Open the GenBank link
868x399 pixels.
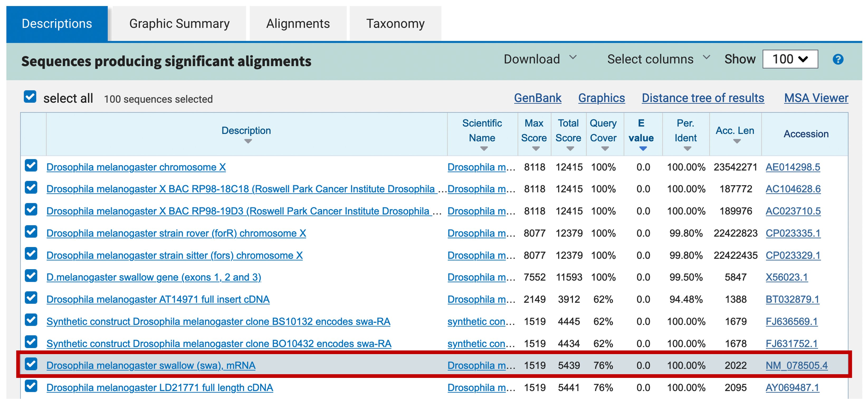click(537, 98)
